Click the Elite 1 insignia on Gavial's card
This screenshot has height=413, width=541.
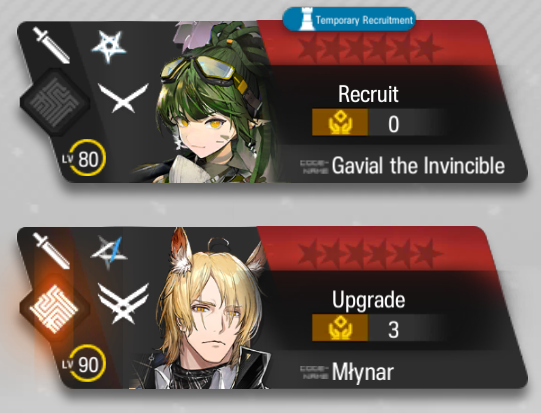pyautogui.click(x=123, y=98)
